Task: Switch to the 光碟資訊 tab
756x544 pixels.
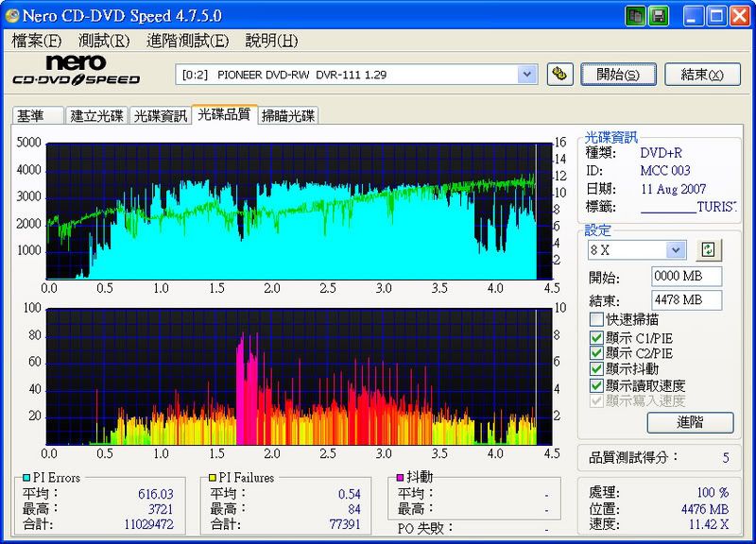Action: click(160, 115)
